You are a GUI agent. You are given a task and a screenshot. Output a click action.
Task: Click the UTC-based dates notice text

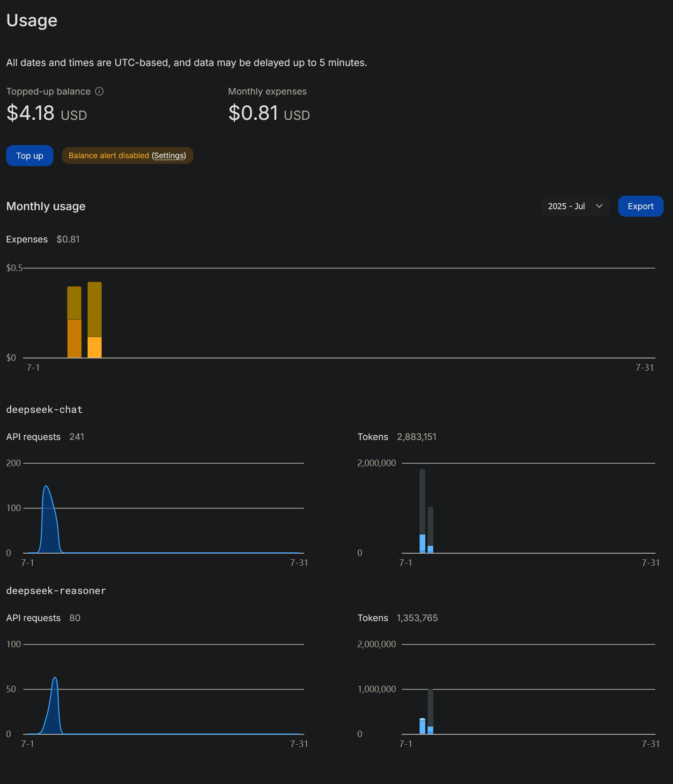pyautogui.click(x=186, y=63)
